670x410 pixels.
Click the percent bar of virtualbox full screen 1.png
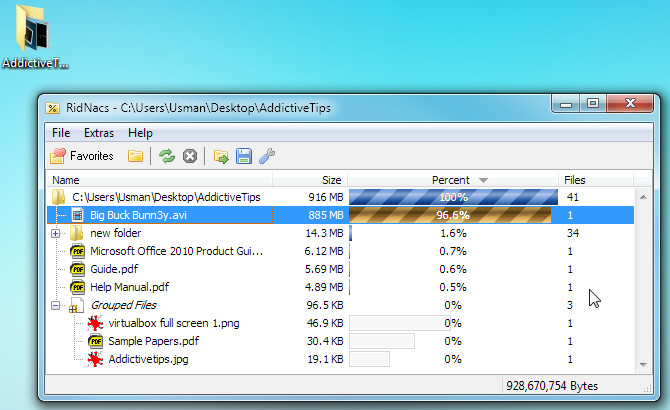click(x=401, y=323)
